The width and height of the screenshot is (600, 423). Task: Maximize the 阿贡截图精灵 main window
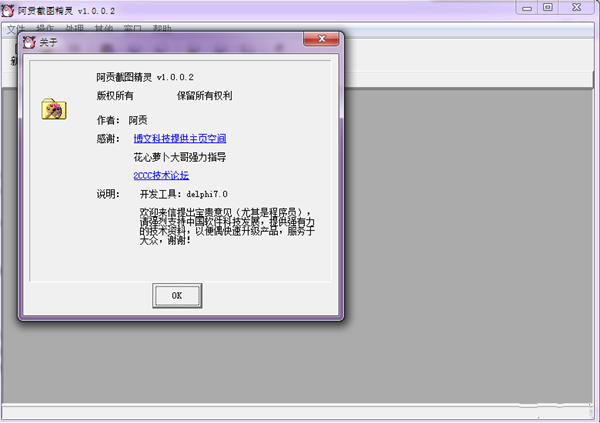coord(547,8)
